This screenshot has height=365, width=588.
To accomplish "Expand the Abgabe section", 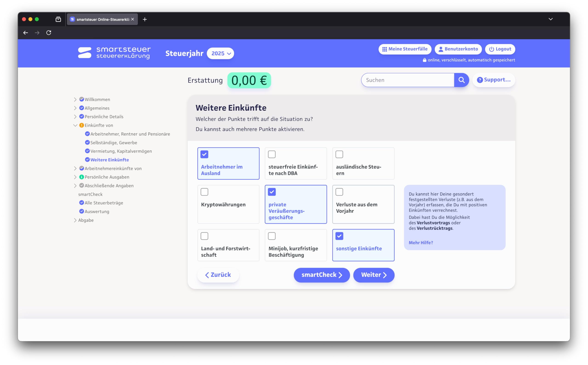I will coord(75,220).
